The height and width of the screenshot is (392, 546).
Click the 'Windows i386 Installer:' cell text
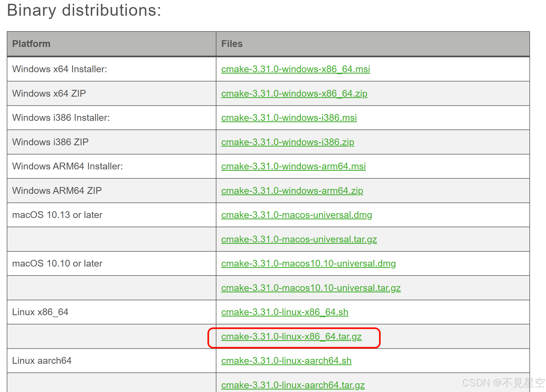coord(61,118)
